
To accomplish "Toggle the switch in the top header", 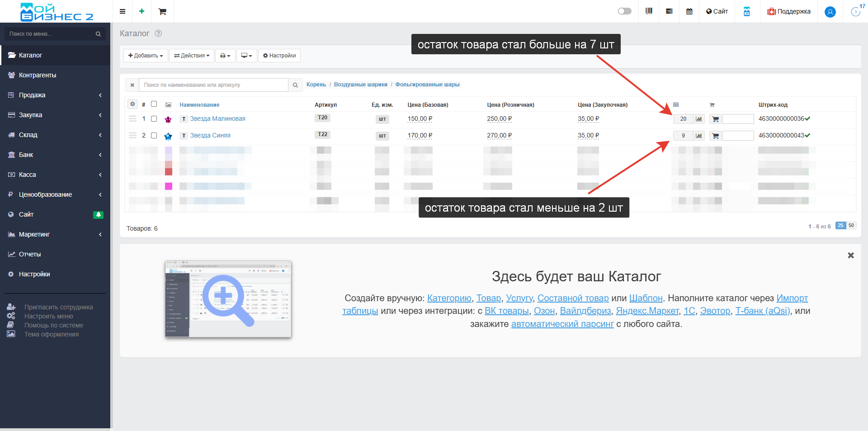I will (624, 11).
